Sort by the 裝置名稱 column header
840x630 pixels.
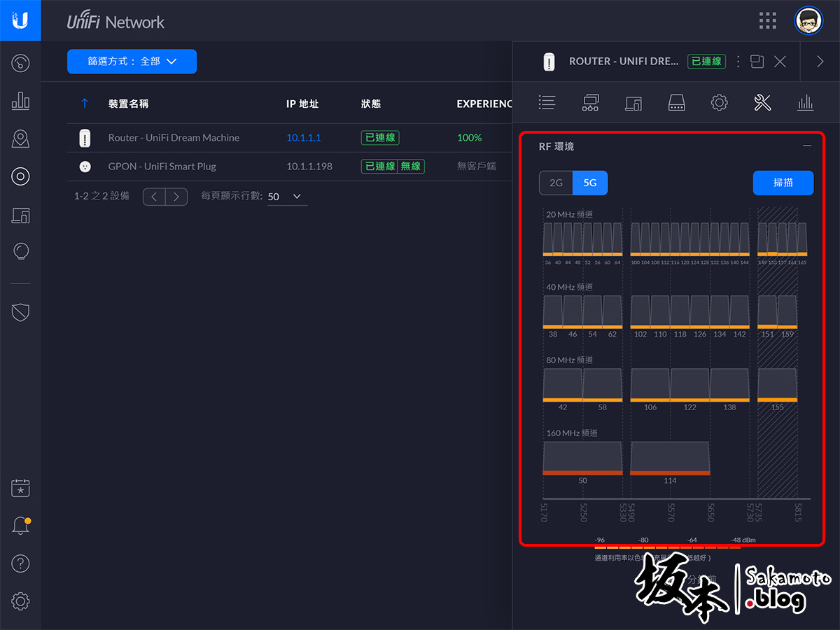pos(128,104)
